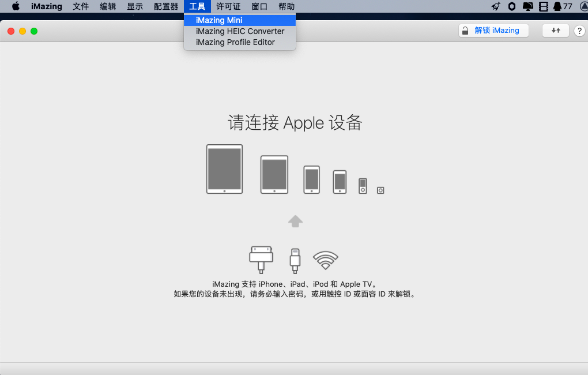
Task: Open the Apple menu
Action: point(16,6)
